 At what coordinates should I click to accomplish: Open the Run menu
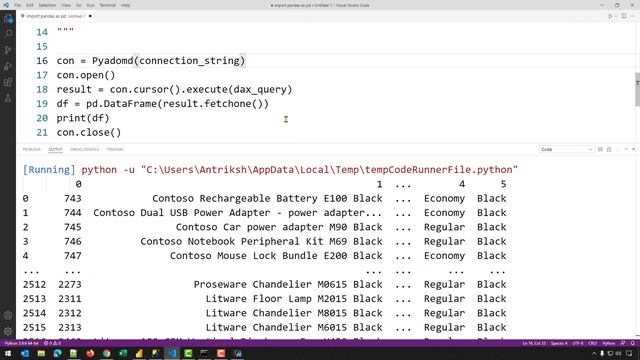pos(90,5)
